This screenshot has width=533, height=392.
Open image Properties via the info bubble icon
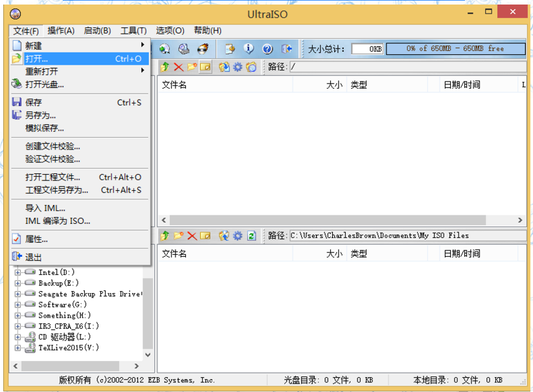[x=249, y=49]
